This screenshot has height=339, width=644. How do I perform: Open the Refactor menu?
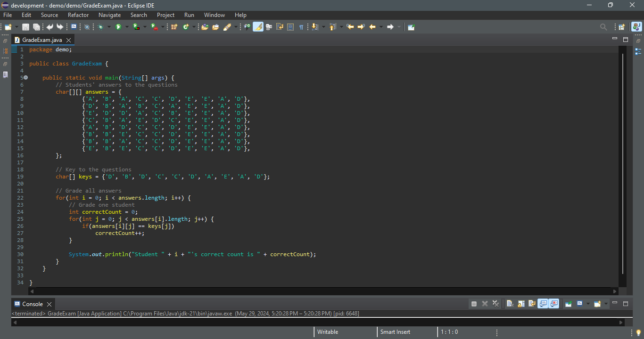tap(78, 15)
